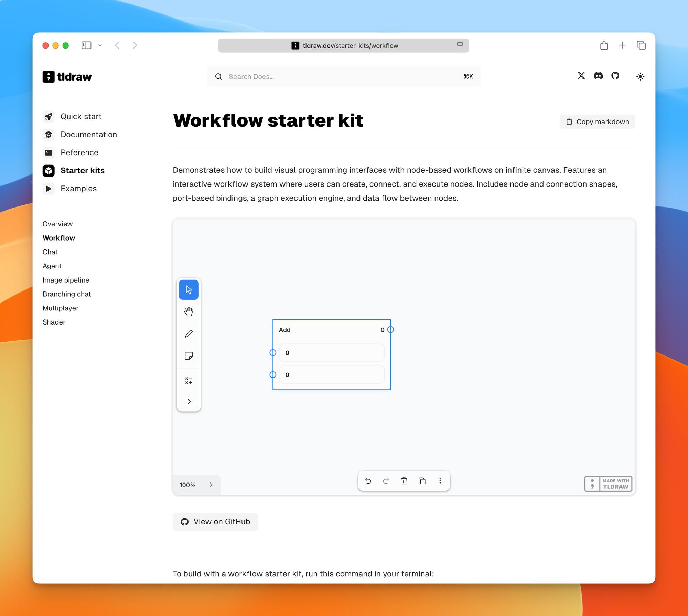Focus the Search Docs field
The height and width of the screenshot is (616, 688).
tap(344, 76)
